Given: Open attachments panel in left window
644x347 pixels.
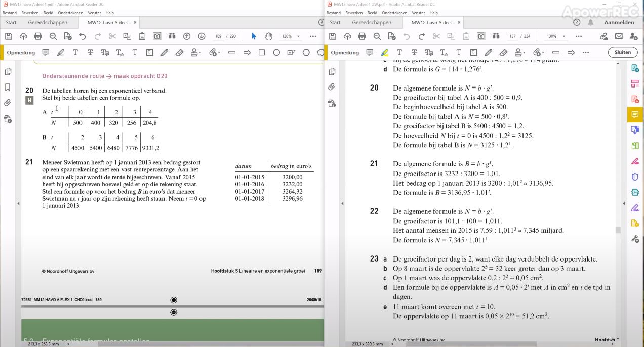Looking at the screenshot, I should (8, 103).
